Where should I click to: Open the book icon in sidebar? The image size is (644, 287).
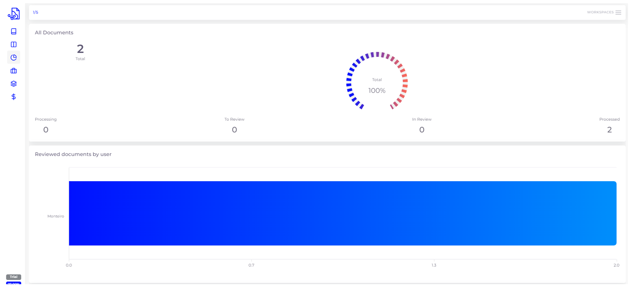point(14,31)
